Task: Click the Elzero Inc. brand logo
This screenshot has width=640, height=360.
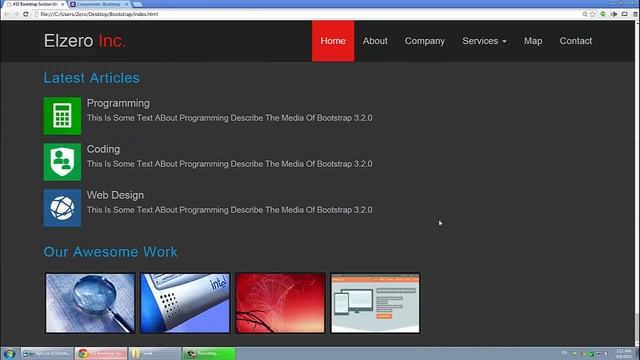Action: pos(85,41)
